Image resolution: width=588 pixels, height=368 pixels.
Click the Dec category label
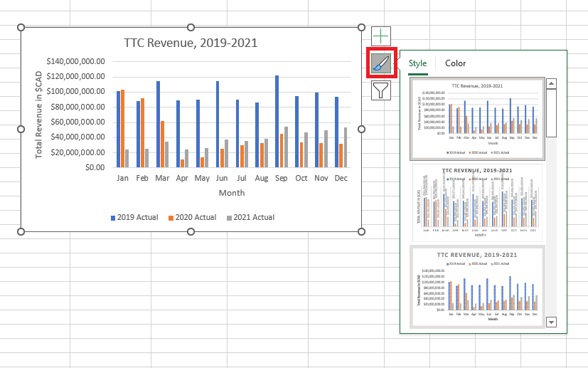(341, 178)
